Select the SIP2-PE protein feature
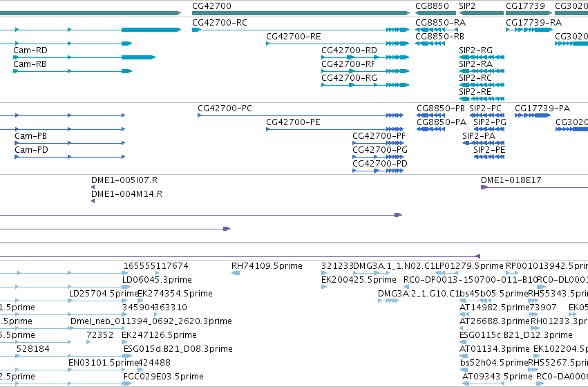The height and width of the screenshot is (387, 588). (x=489, y=157)
